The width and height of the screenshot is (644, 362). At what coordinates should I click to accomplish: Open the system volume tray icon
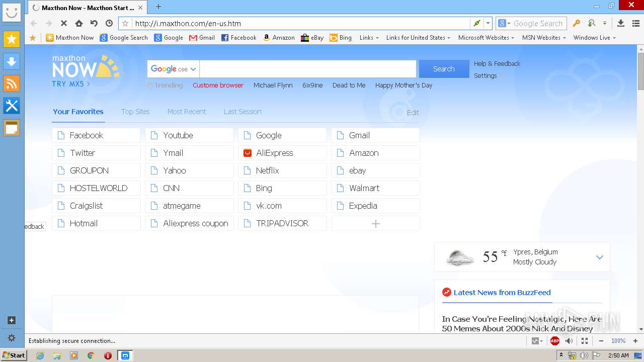(584, 355)
